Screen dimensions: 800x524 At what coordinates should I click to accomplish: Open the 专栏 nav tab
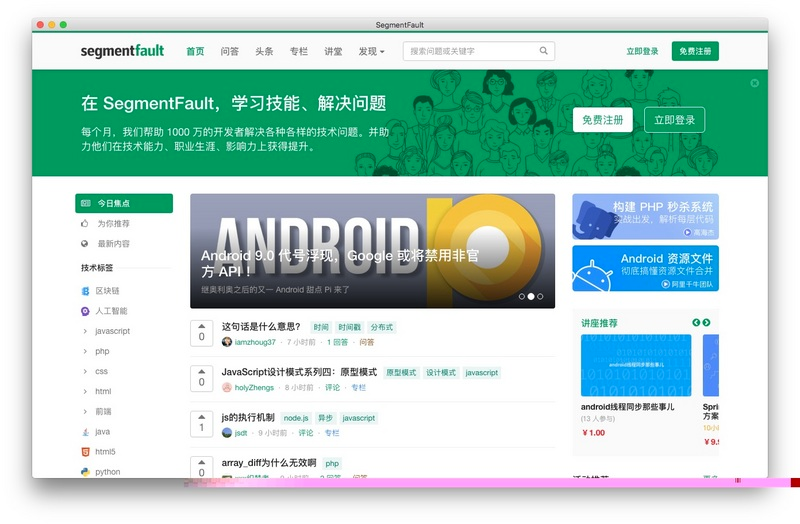coord(299,51)
